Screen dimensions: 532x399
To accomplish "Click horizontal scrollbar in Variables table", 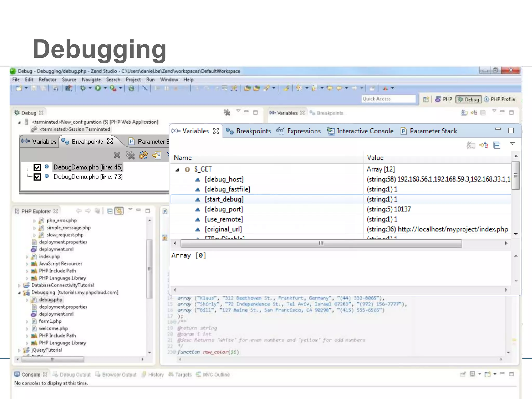I will click(321, 243).
